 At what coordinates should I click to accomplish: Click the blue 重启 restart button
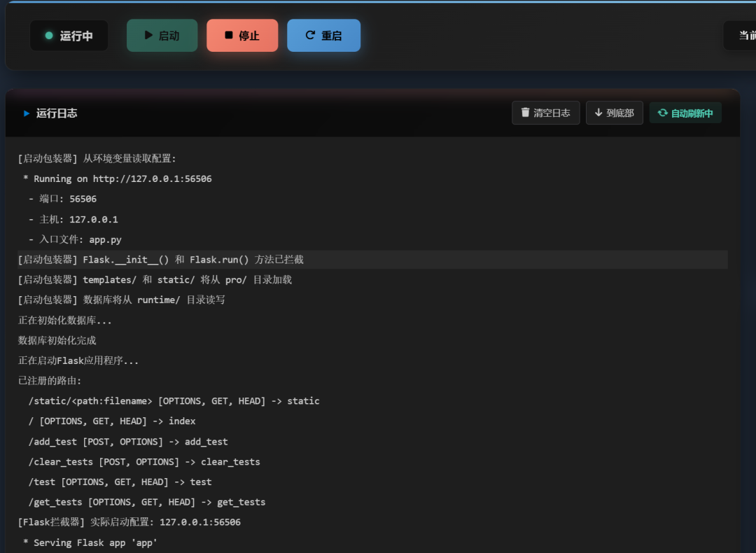[323, 36]
